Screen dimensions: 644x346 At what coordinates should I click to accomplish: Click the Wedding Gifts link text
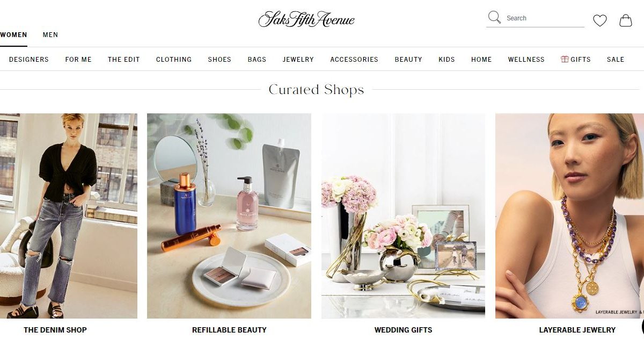[x=403, y=330]
